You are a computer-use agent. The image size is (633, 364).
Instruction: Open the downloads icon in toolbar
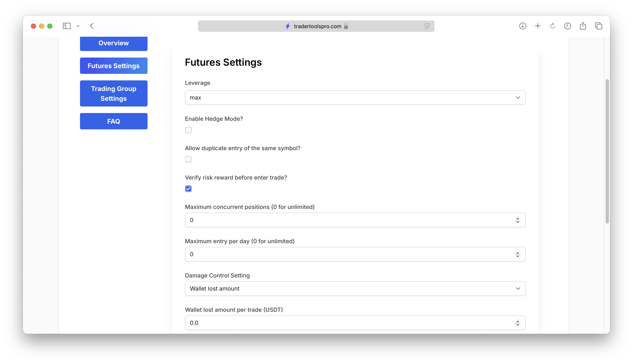pyautogui.click(x=522, y=26)
